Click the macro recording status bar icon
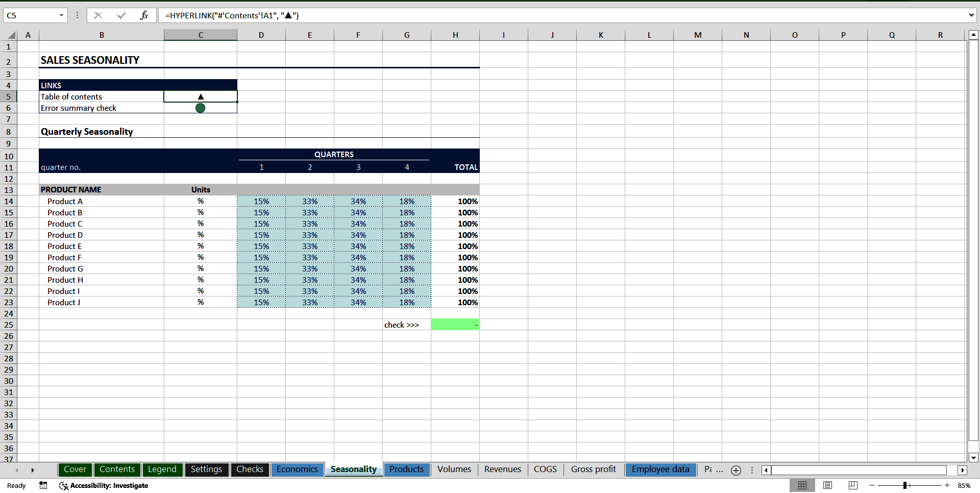 43,485
